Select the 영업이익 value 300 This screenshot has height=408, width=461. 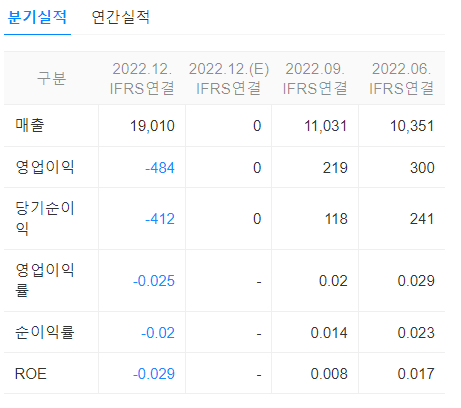point(422,168)
